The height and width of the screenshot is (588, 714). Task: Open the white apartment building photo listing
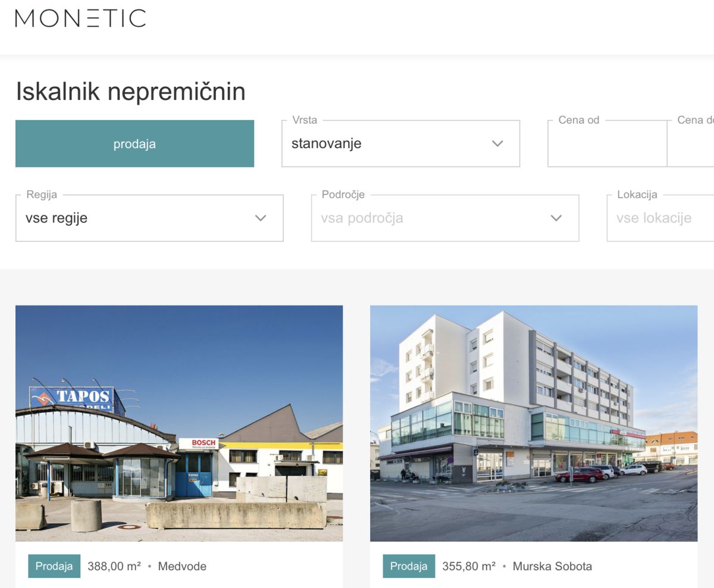coord(534,423)
